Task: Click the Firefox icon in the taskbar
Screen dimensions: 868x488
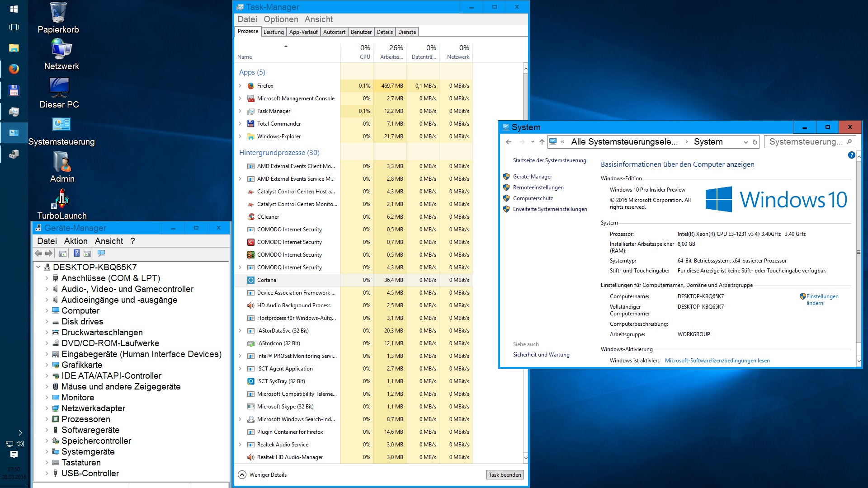Action: pos(14,69)
